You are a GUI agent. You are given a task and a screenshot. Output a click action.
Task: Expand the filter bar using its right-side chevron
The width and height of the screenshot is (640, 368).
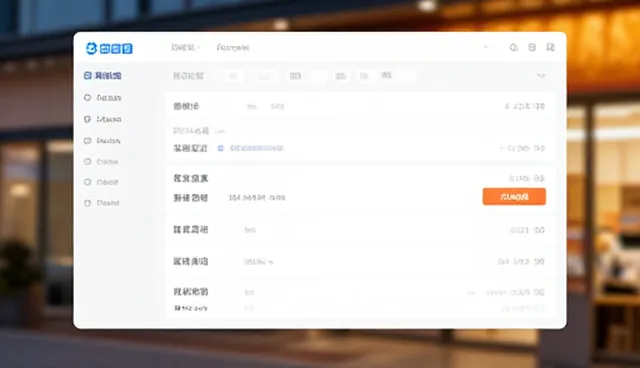541,76
